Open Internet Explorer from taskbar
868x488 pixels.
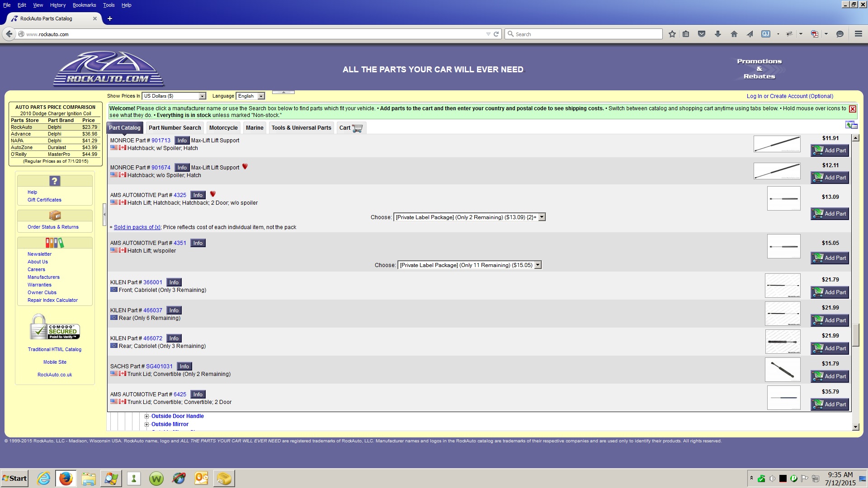43,478
